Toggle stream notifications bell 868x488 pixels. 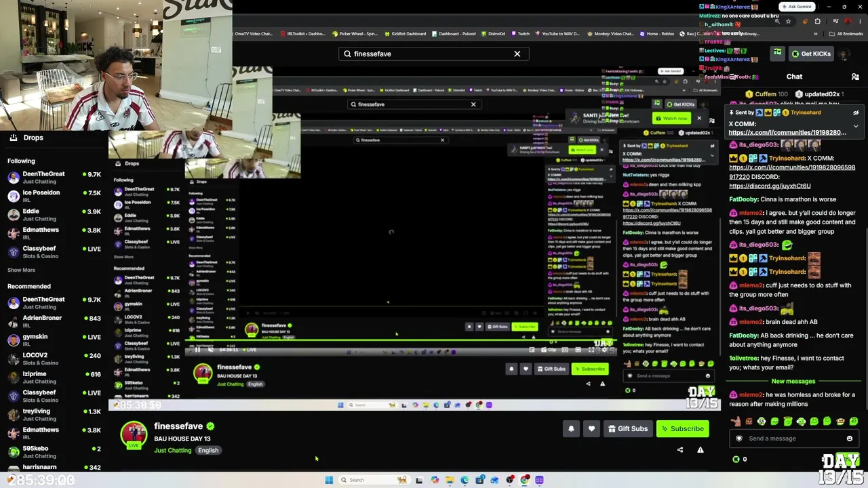571,428
